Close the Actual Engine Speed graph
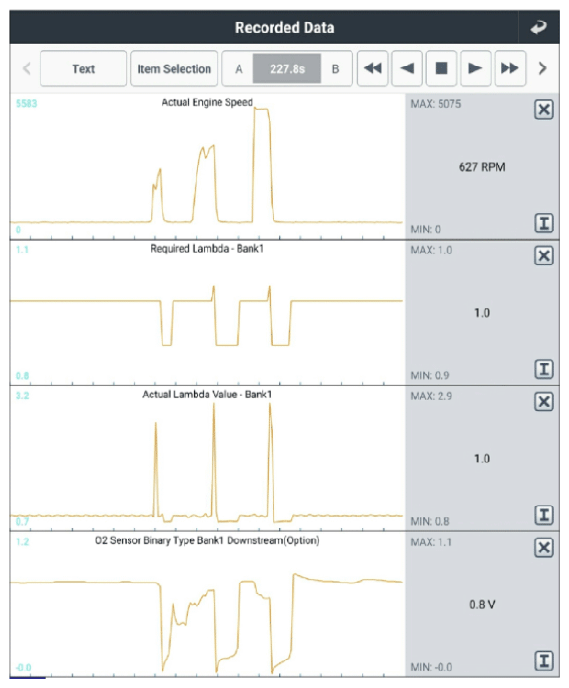 coord(544,109)
